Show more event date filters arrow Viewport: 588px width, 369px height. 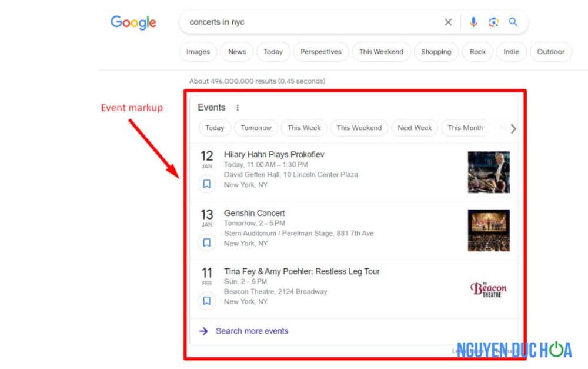pyautogui.click(x=513, y=129)
